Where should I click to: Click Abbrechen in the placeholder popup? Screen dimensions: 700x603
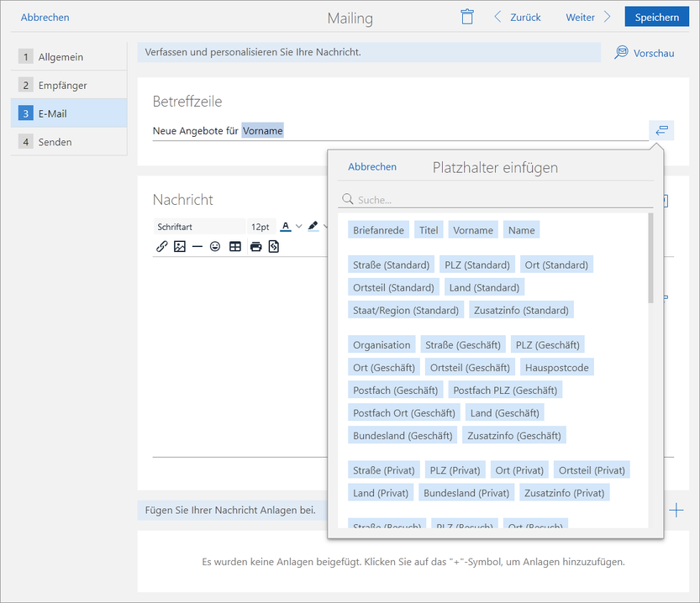(x=372, y=167)
